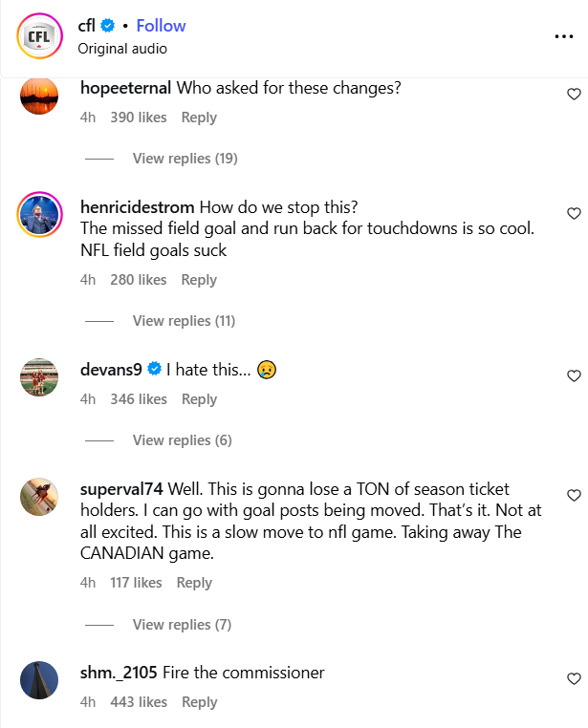View the 390 likes on hopeeternal's comment
Screen dimensions: 588x728
coord(138,118)
